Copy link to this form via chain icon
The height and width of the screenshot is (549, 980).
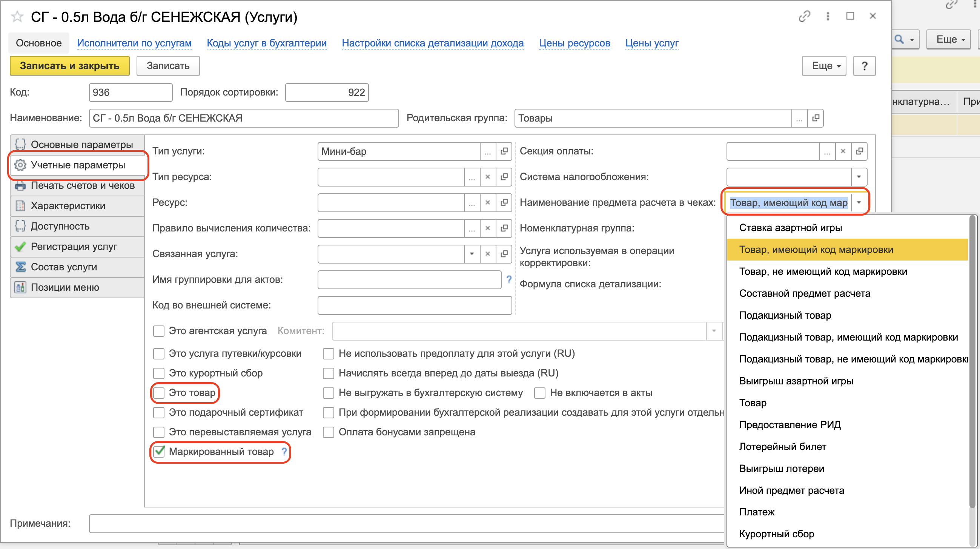(804, 16)
